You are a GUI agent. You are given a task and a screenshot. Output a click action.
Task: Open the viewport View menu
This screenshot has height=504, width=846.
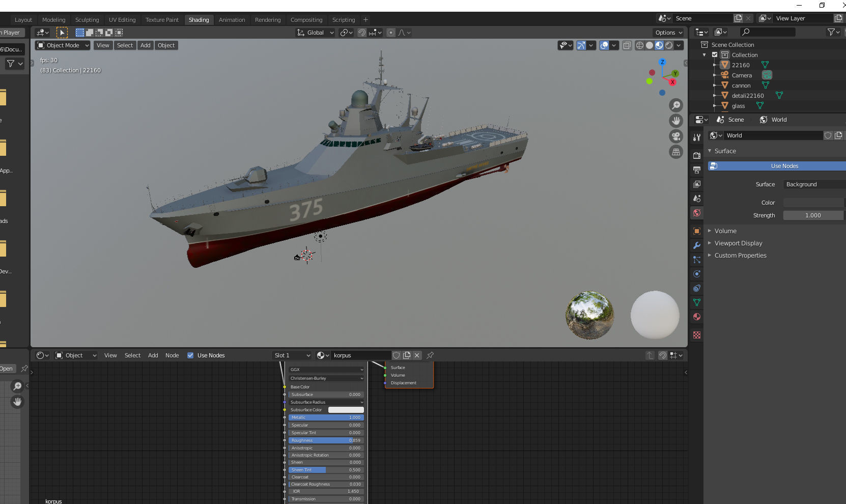point(103,45)
